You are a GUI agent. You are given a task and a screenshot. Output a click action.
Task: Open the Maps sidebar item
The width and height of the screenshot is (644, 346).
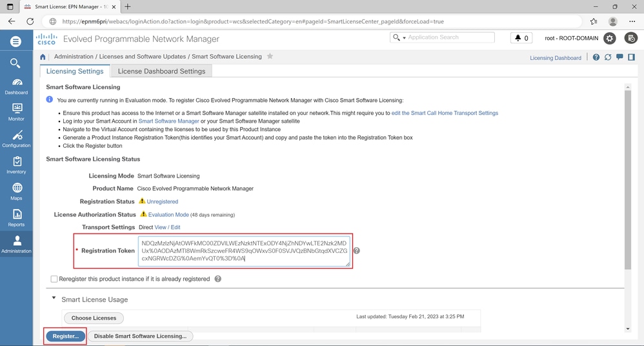[16, 192]
